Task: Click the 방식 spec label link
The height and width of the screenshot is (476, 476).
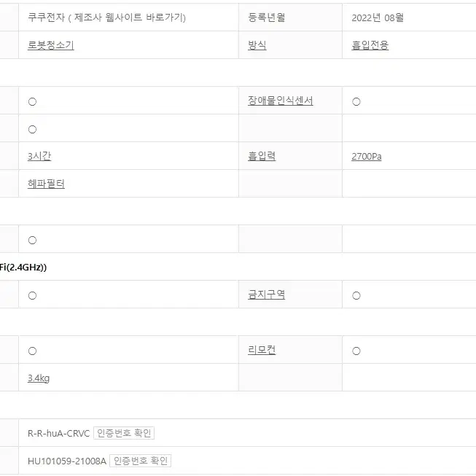Action: (257, 45)
